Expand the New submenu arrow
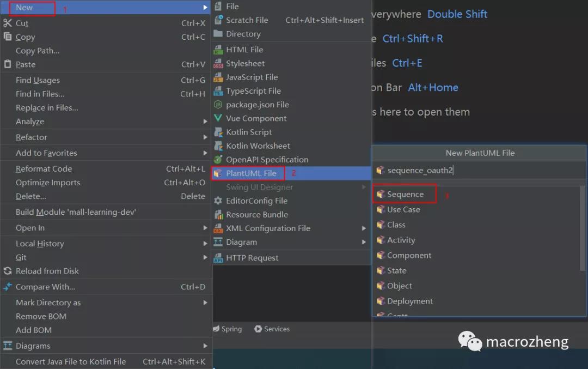This screenshot has width=588, height=369. 205,7
